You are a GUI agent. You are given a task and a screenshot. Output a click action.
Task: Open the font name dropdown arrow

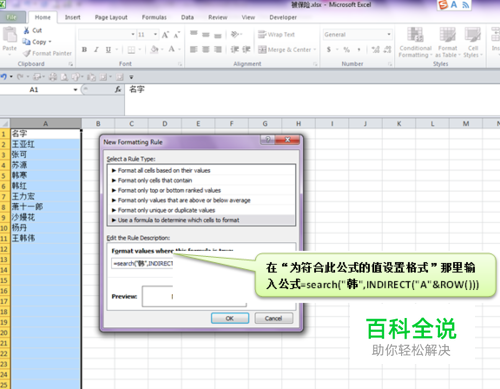point(133,34)
